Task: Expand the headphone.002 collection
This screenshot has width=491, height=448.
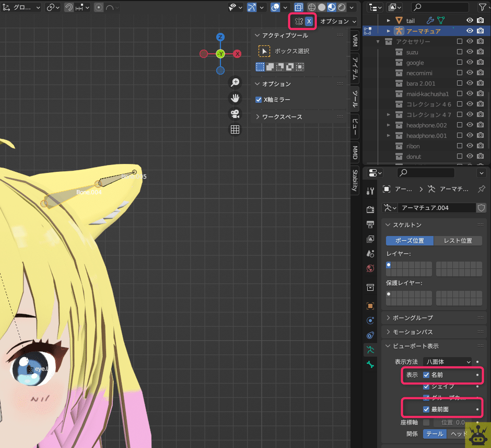Action: 389,125
